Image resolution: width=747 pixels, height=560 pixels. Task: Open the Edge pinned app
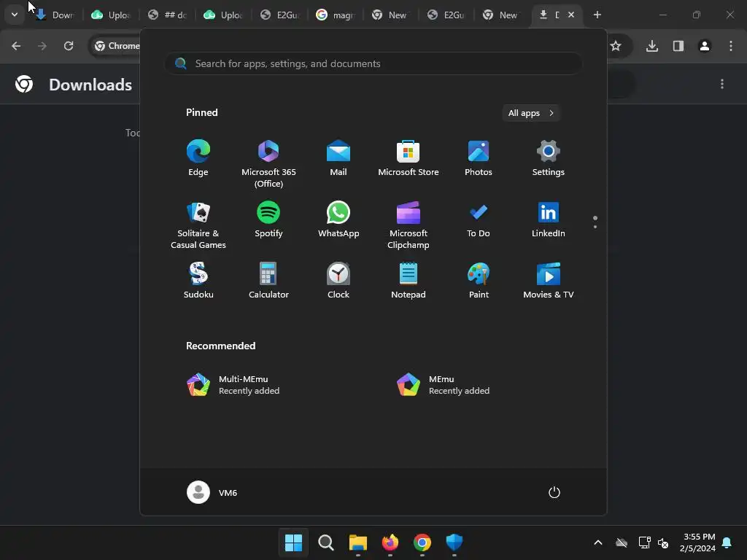click(x=198, y=158)
